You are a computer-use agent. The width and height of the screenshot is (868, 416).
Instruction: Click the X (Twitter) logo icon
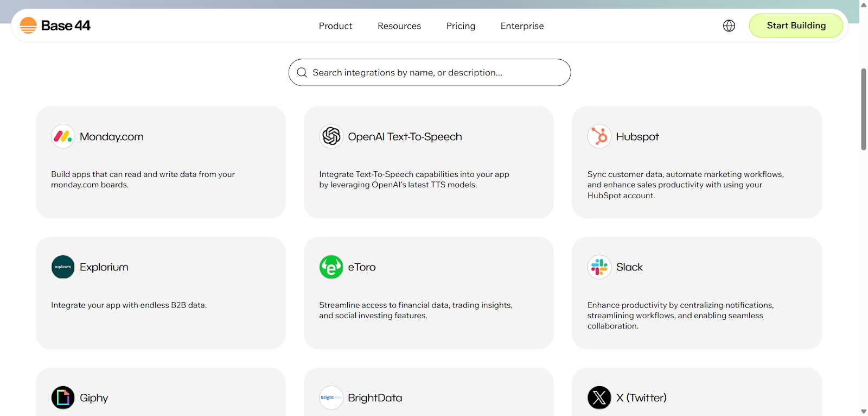click(599, 398)
